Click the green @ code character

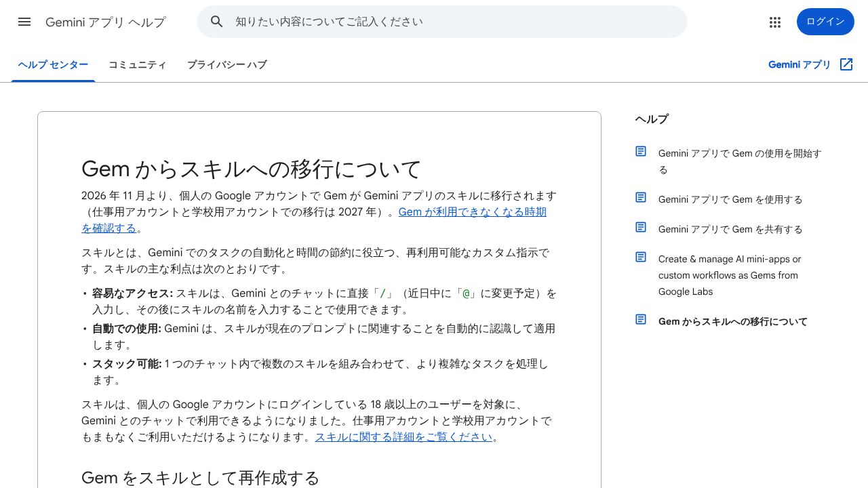[467, 293]
